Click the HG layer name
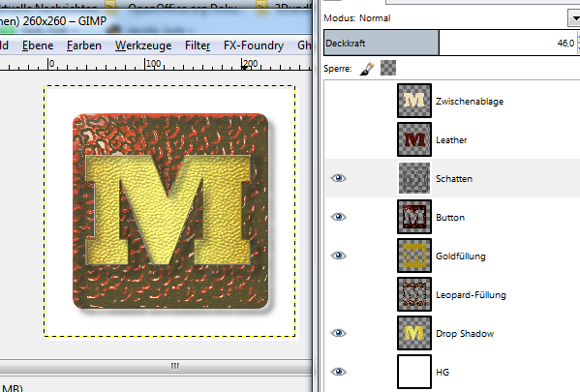This screenshot has width=580, height=392. (442, 372)
